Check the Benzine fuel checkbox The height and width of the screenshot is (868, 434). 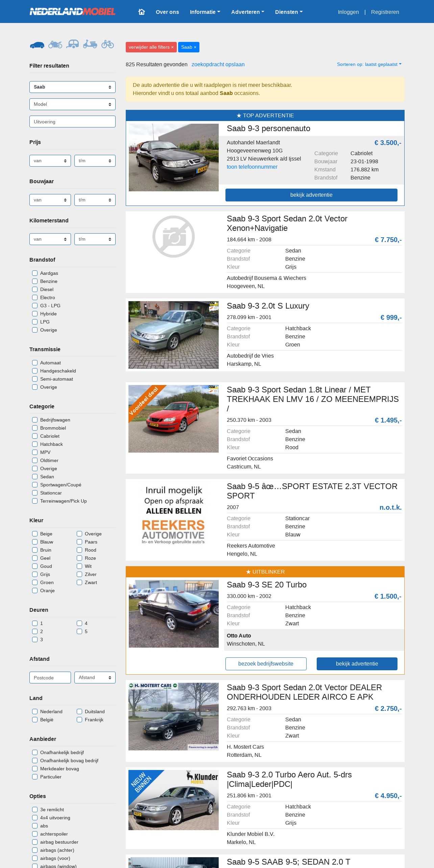[35, 281]
